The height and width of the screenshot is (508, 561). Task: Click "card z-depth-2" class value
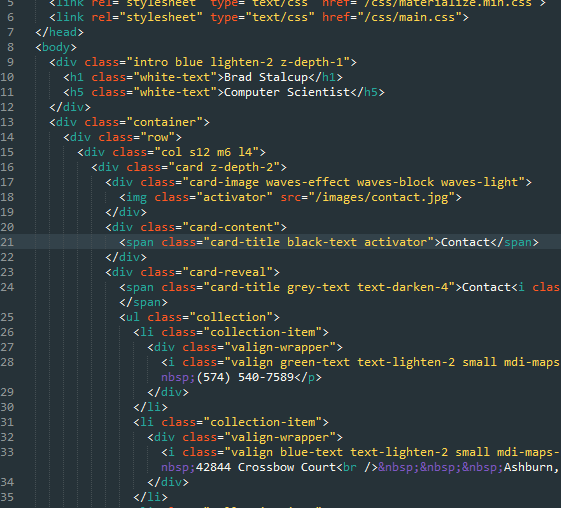(x=224, y=167)
